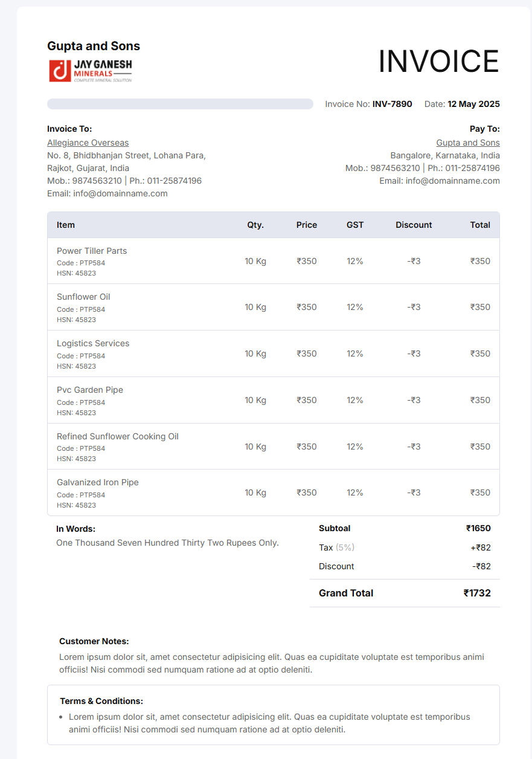
Task: Click the Total column header
Action: [x=480, y=225]
